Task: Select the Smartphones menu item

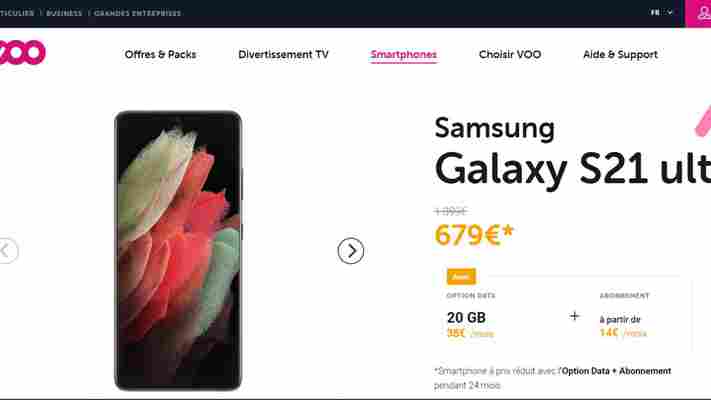Action: 404,55
